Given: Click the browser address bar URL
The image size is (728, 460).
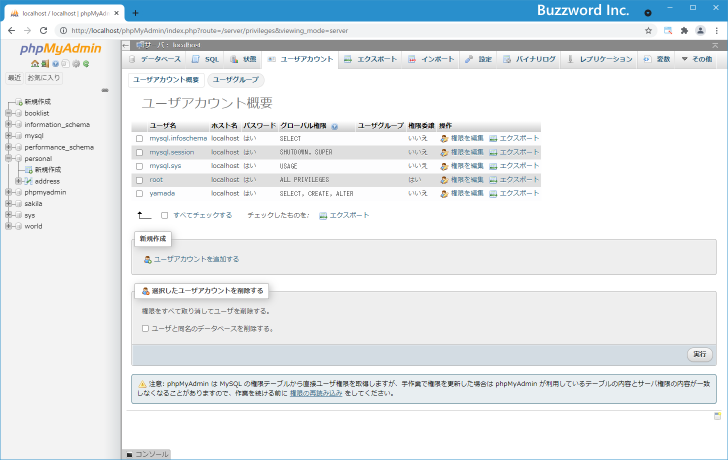Looking at the screenshot, I should point(209,31).
